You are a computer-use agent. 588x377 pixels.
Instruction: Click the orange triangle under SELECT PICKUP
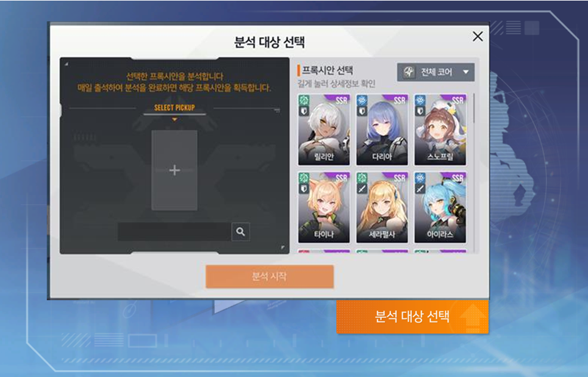pyautogui.click(x=174, y=120)
